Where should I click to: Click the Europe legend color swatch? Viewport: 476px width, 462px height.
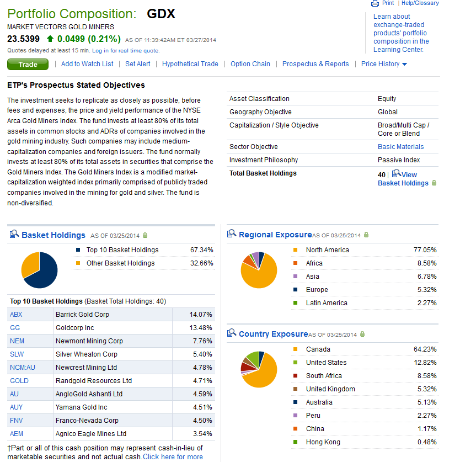tap(296, 289)
